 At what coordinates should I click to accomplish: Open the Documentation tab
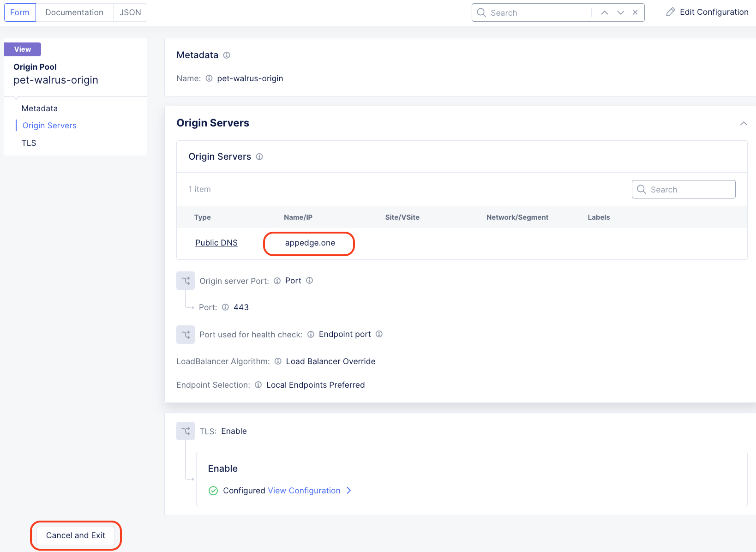(74, 12)
